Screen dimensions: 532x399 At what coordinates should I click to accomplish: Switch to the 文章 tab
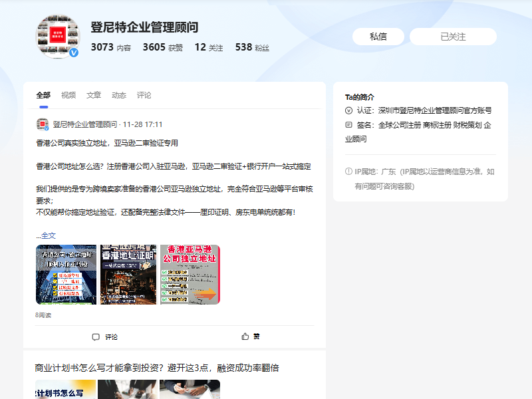pyautogui.click(x=94, y=95)
